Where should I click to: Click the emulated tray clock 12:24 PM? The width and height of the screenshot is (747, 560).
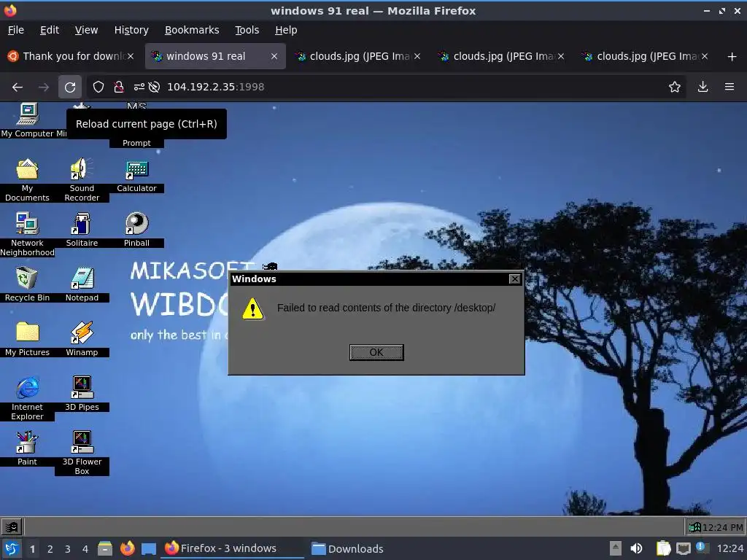723,527
